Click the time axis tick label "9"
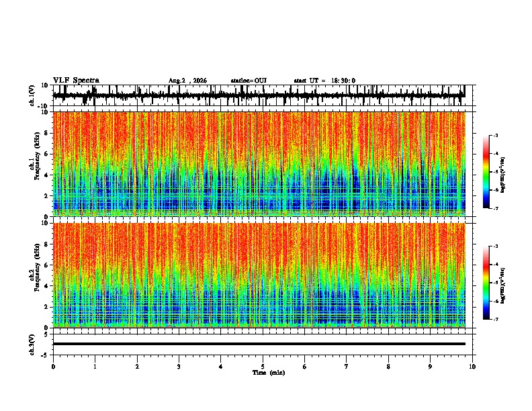The width and height of the screenshot is (532, 411). click(x=430, y=367)
